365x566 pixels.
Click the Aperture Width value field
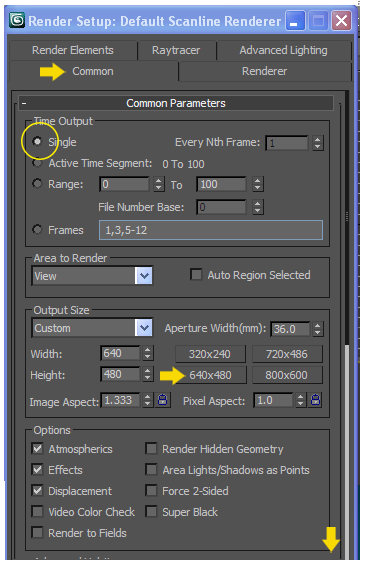290,329
